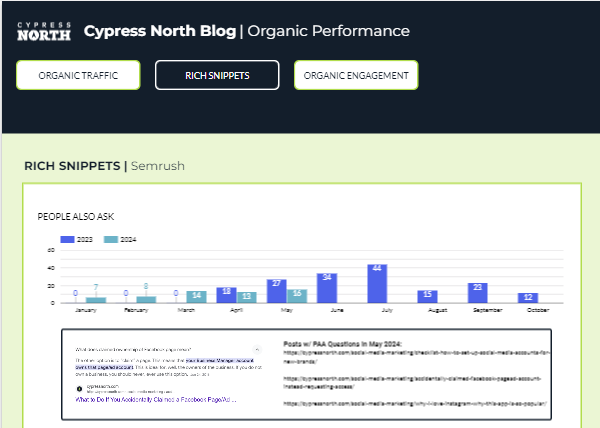Select the March 2024 bar labeled 14
The width and height of the screenshot is (600, 428).
(196, 297)
